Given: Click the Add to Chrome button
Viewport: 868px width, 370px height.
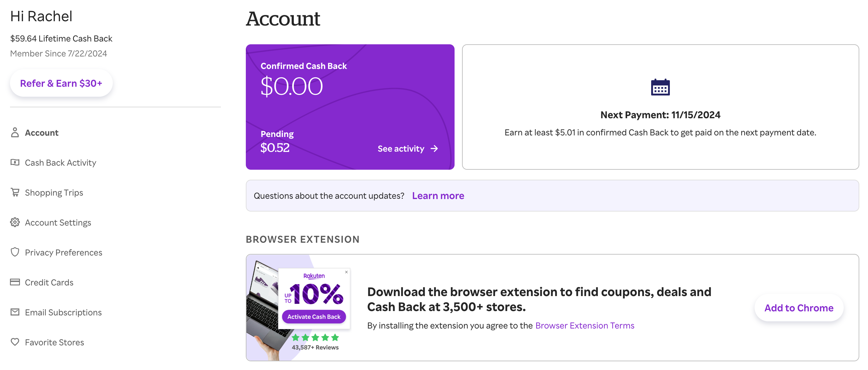Looking at the screenshot, I should pyautogui.click(x=799, y=308).
